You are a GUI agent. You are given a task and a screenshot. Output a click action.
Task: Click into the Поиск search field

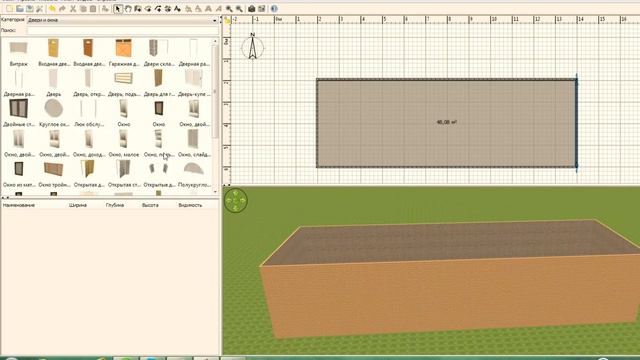pos(122,30)
